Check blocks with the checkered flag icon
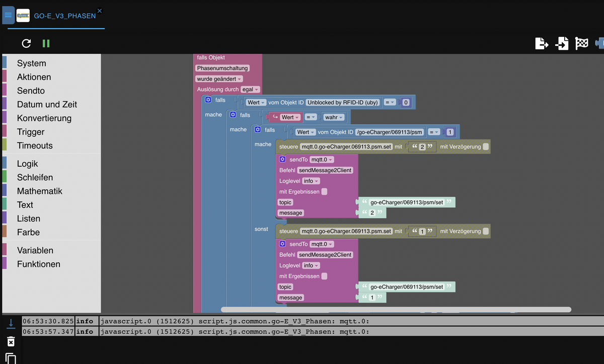 click(582, 44)
